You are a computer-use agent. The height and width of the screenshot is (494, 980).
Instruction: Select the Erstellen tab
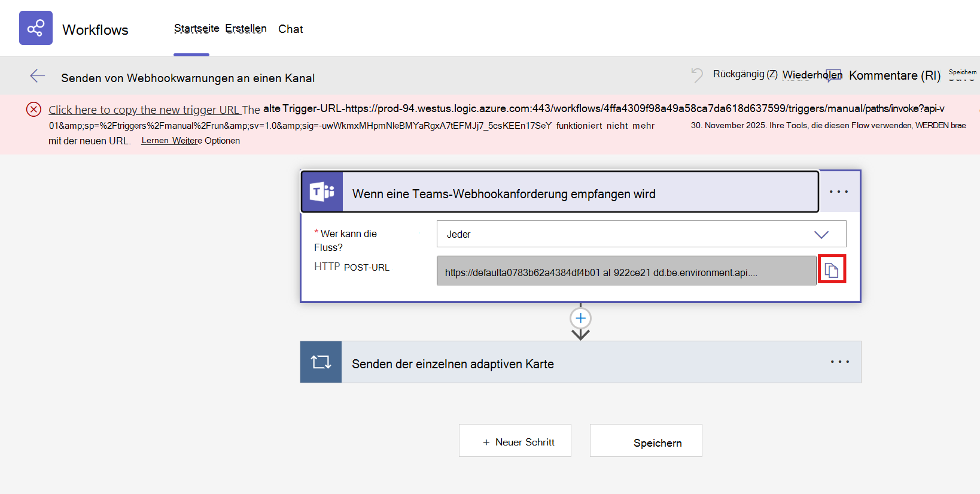coord(246,29)
